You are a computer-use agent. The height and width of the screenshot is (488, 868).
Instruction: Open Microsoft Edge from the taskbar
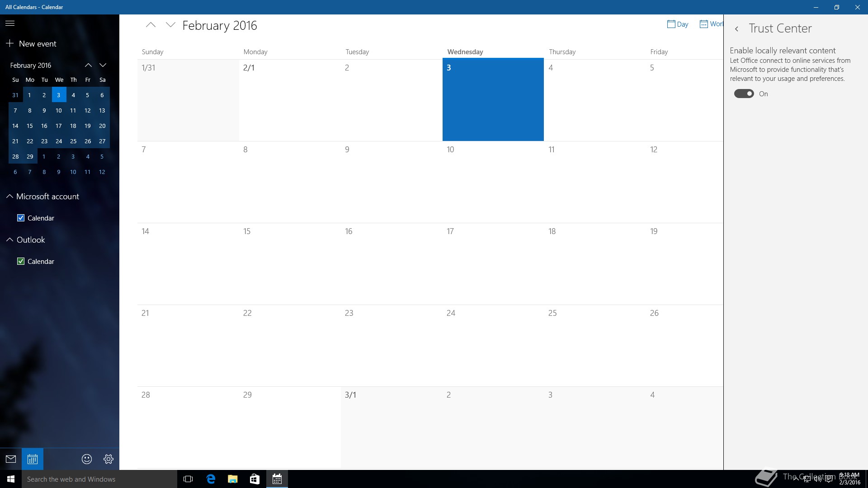tap(211, 479)
